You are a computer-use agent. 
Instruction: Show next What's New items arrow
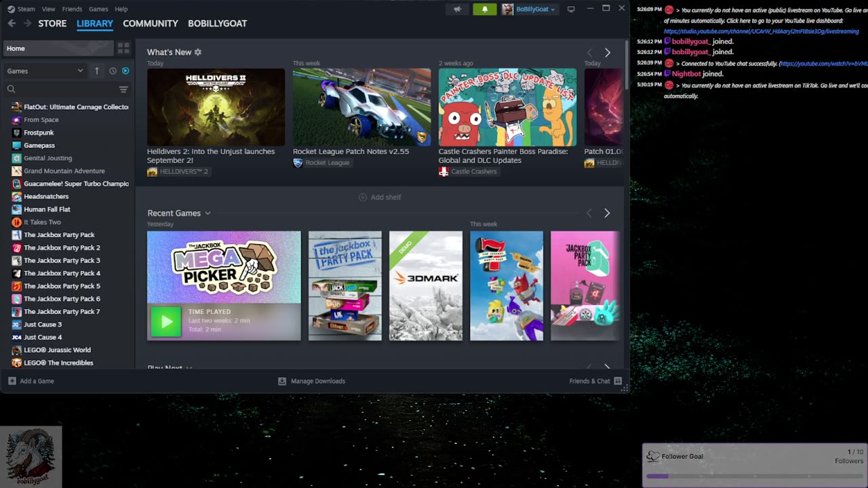coord(607,52)
